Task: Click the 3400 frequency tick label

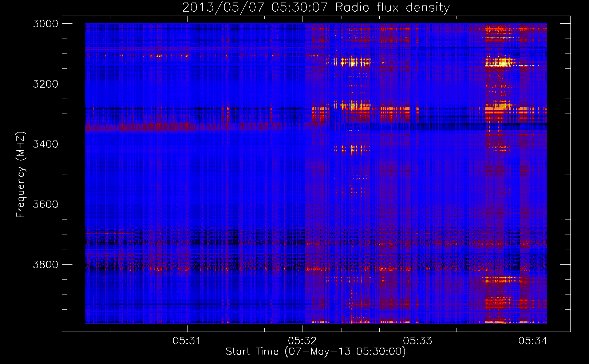Action: pos(46,144)
